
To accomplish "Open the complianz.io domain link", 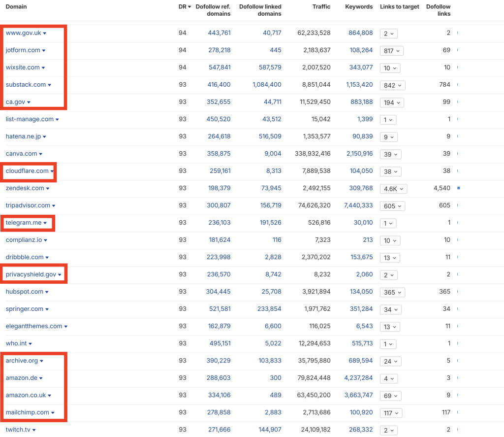I will (x=24, y=240).
